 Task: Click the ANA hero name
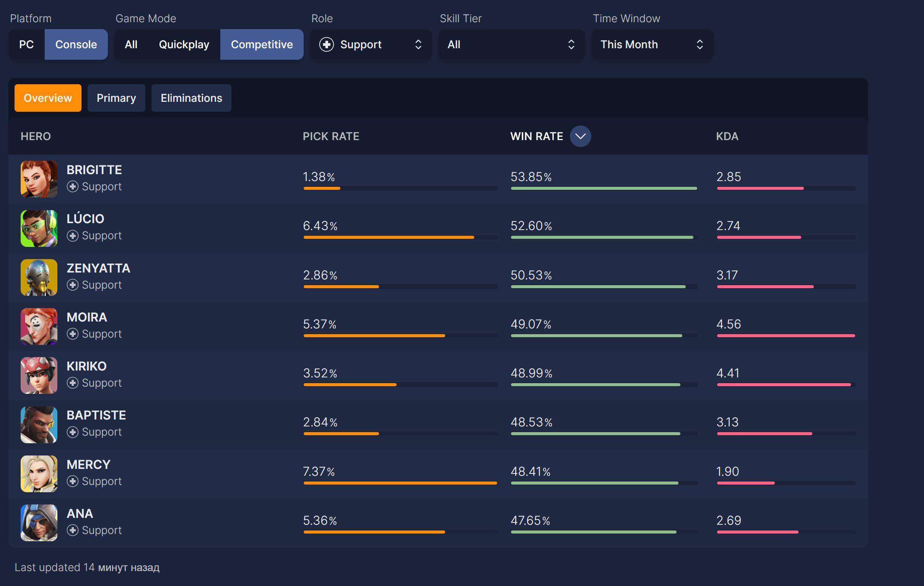coord(80,513)
